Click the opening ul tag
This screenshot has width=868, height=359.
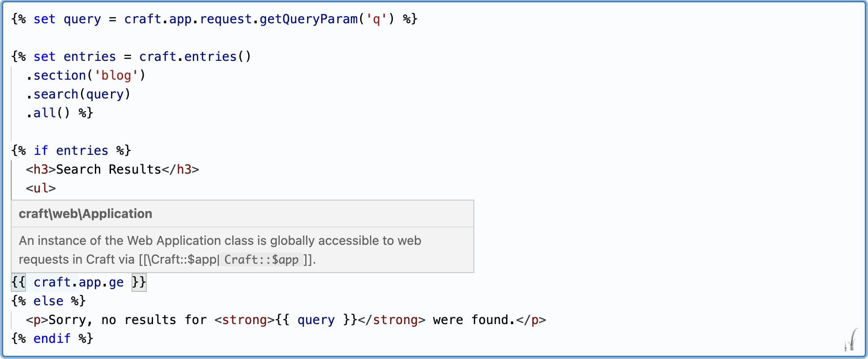[41, 188]
